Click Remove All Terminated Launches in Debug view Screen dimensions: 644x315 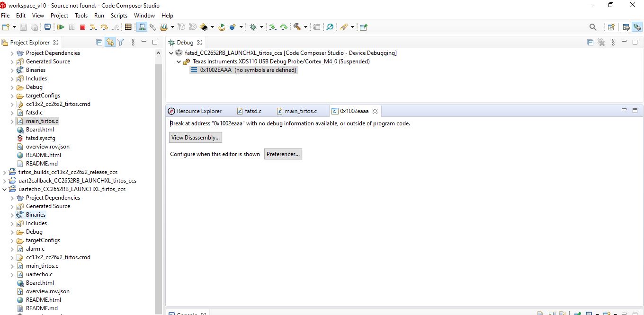tap(601, 42)
